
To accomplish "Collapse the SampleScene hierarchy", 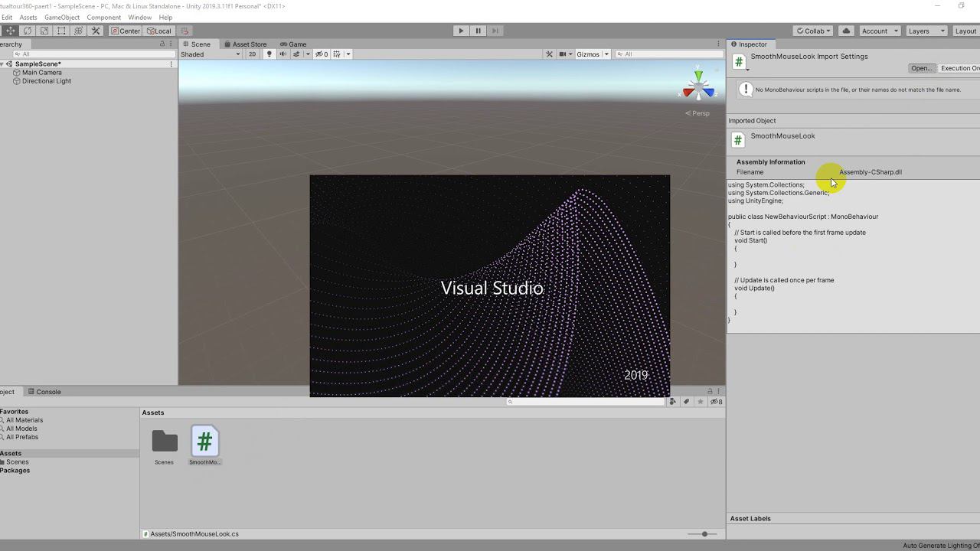I will 3,64.
